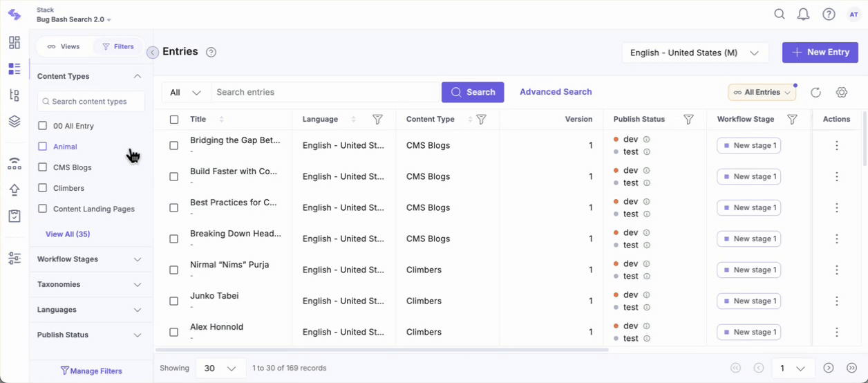Open the Tasks clipboard icon in sidebar
The height and width of the screenshot is (383, 868).
15,216
